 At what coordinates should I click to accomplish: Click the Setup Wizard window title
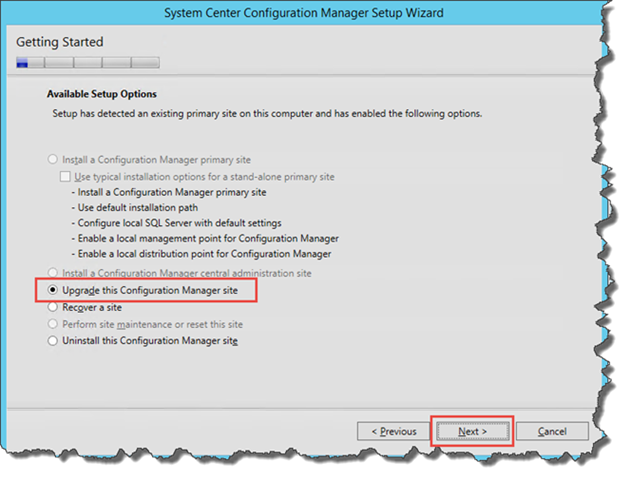pyautogui.click(x=304, y=13)
